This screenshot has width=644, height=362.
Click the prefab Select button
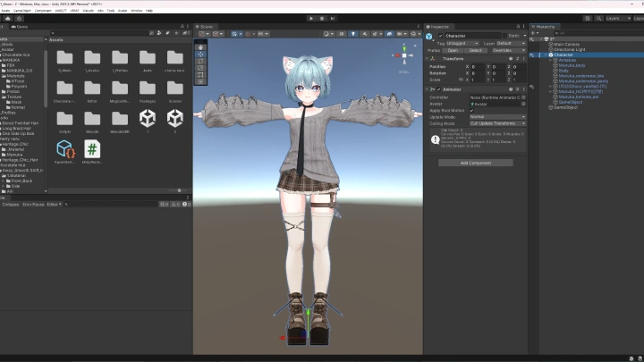[476, 50]
